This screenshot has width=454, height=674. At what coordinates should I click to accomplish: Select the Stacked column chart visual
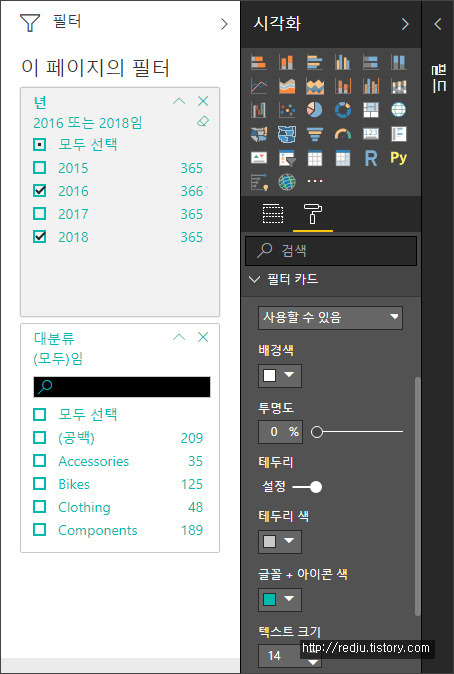pos(286,62)
